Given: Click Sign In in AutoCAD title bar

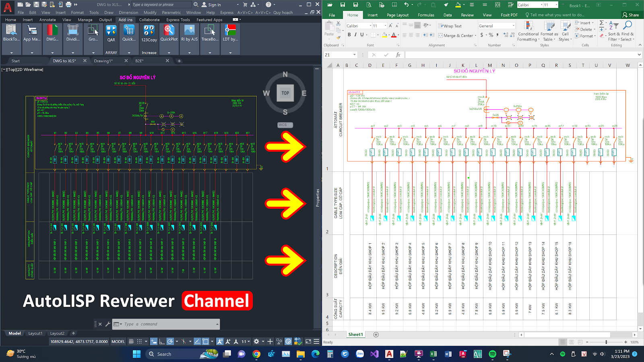Looking at the screenshot, I should coord(211,5).
